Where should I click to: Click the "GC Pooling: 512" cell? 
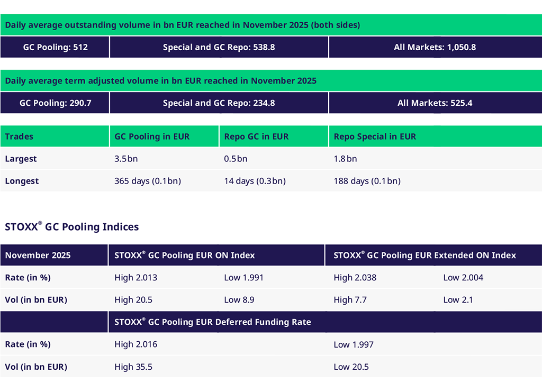55,47
